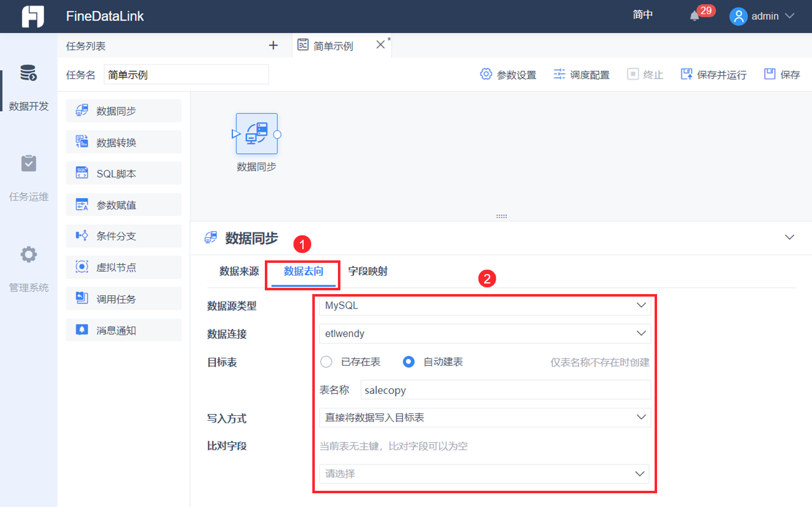Select the 数据同步 component in the palette

[x=124, y=111]
